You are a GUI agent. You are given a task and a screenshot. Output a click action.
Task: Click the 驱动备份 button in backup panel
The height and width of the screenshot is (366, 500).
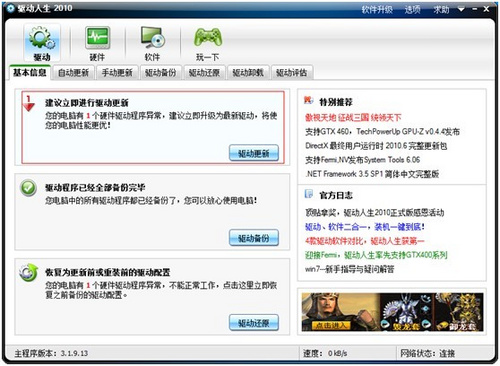(254, 238)
